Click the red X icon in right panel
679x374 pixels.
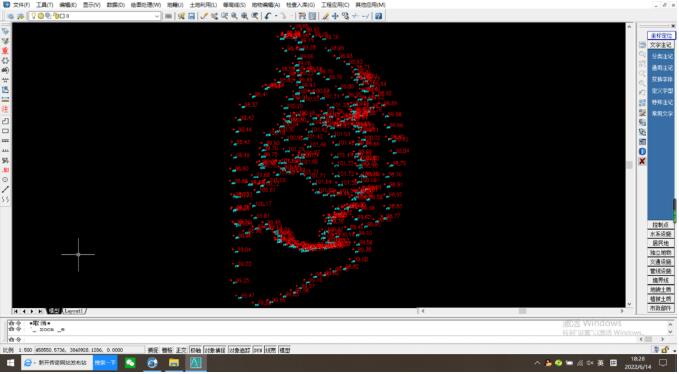[642, 161]
